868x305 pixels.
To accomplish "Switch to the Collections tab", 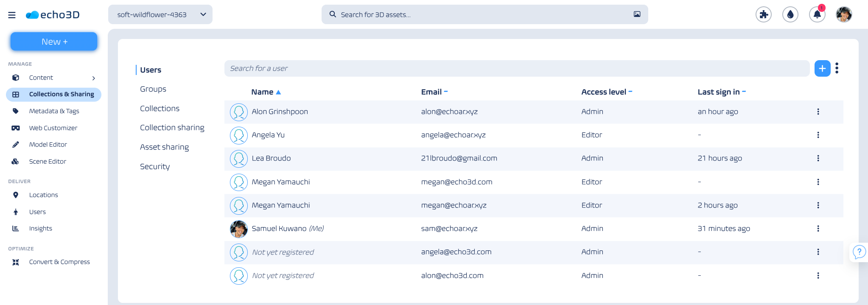I will coord(160,108).
